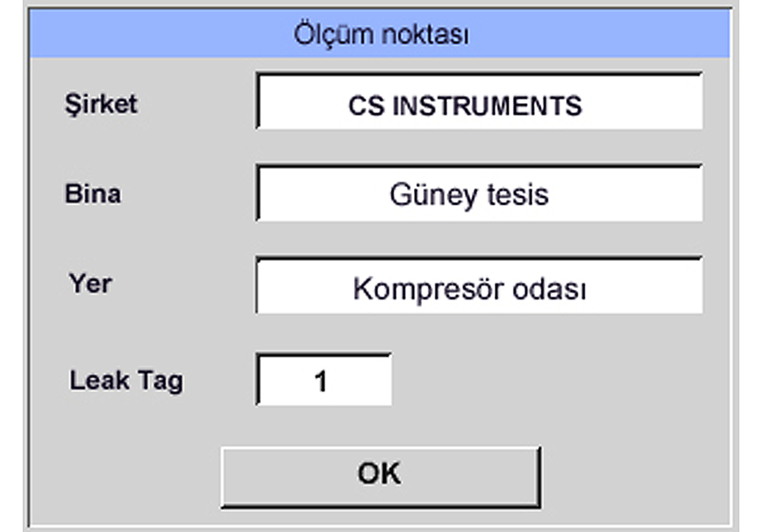The width and height of the screenshot is (760, 532).
Task: Click the Bina label
Action: tap(93, 194)
